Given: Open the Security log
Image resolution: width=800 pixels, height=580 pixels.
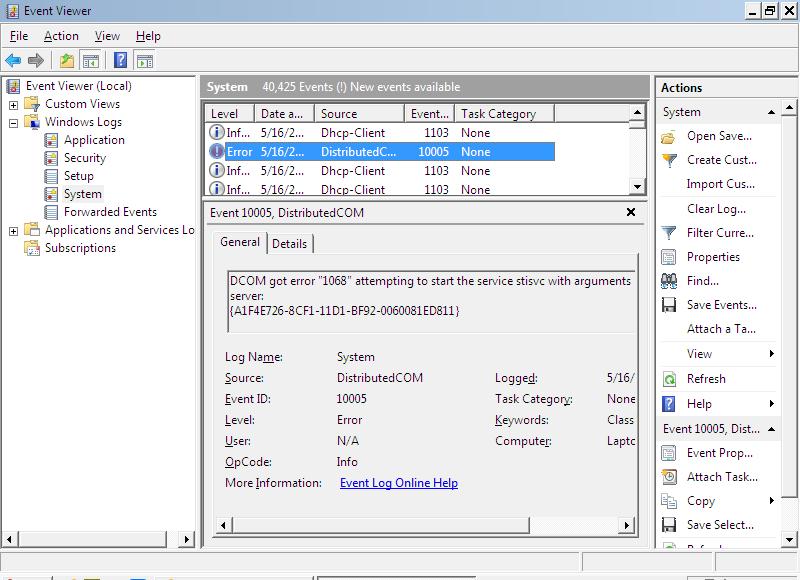Looking at the screenshot, I should click(85, 158).
